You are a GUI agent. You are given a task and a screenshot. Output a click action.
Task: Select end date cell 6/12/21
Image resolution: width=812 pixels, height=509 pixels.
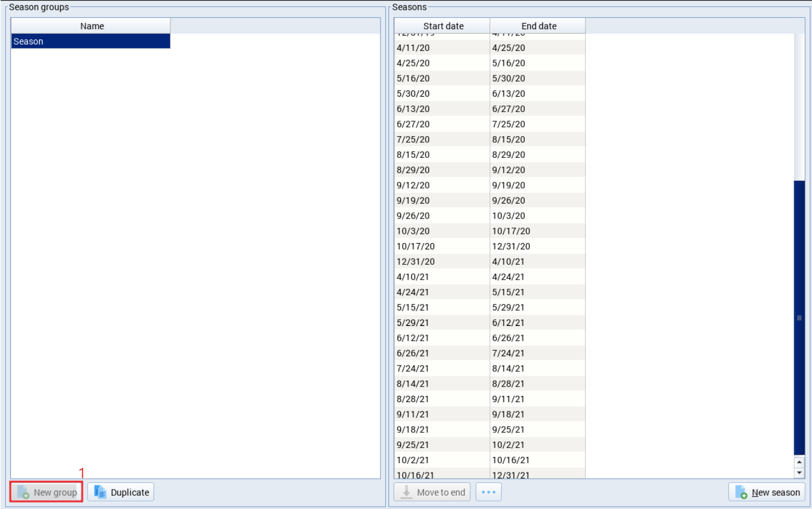coord(537,323)
